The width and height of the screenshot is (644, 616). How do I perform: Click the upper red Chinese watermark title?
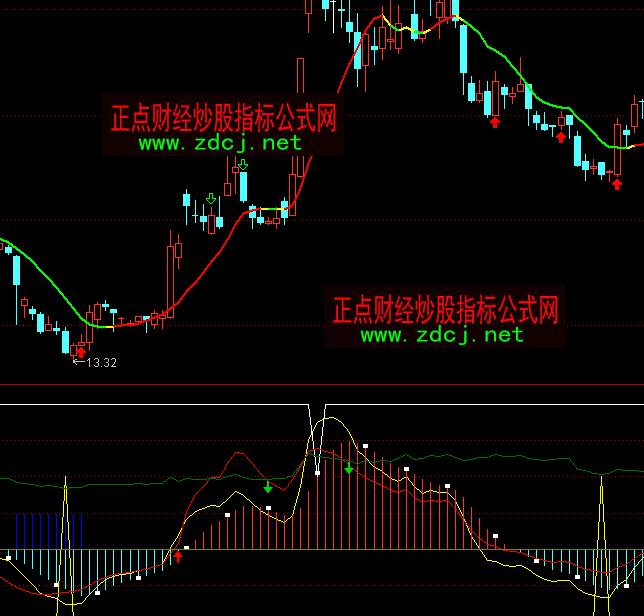tap(223, 120)
